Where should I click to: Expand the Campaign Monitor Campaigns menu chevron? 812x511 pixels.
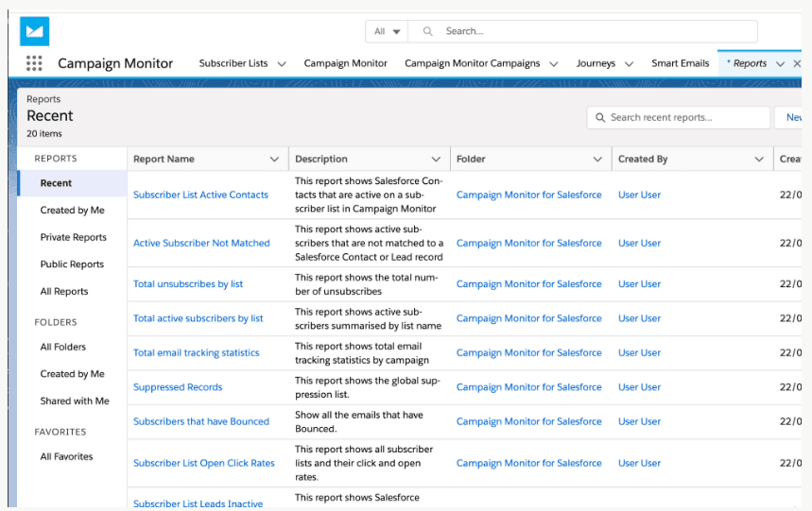[x=554, y=63]
